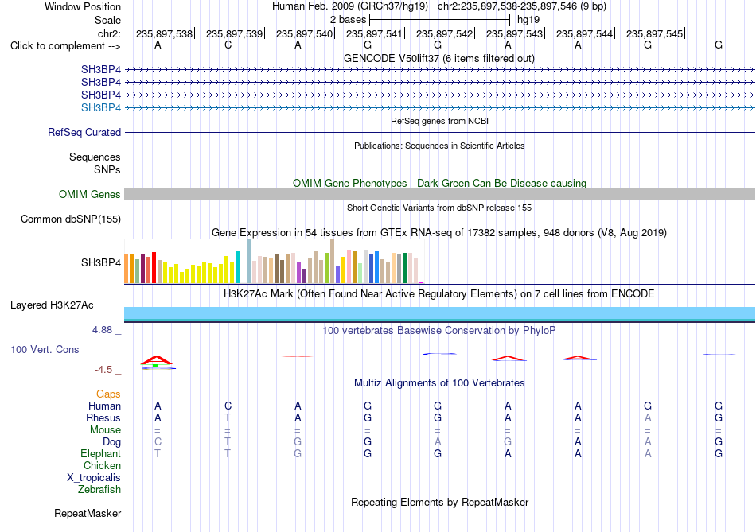
Task: Select the chr2: base position label
Action: point(109,33)
